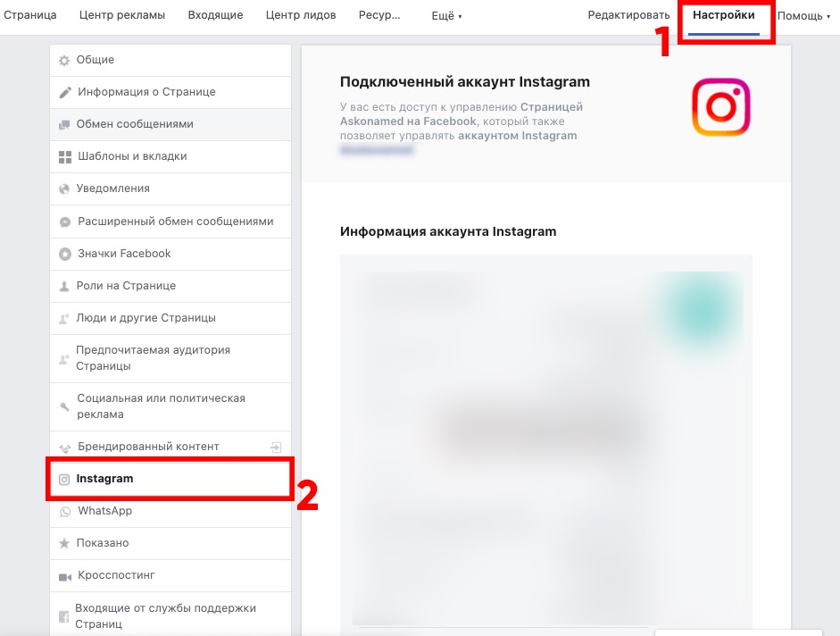Expand the Ещё dropdown menu

447,16
